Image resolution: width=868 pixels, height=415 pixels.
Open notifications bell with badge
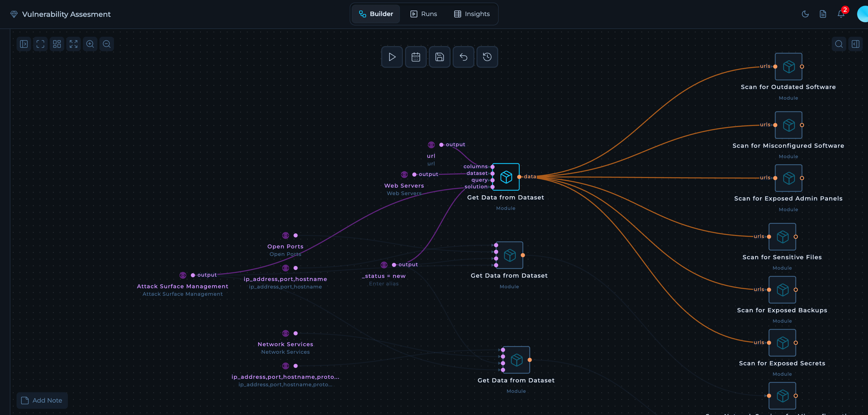[x=841, y=14]
